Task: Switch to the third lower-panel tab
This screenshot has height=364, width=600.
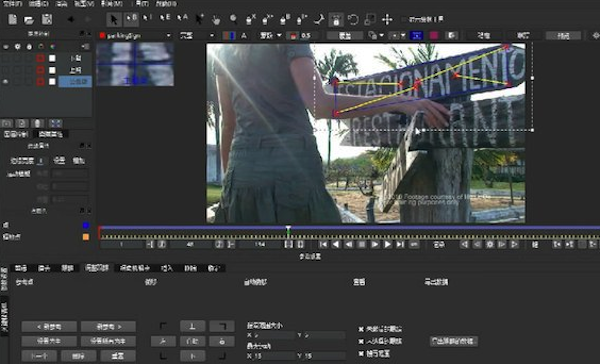Action: pyautogui.click(x=67, y=268)
